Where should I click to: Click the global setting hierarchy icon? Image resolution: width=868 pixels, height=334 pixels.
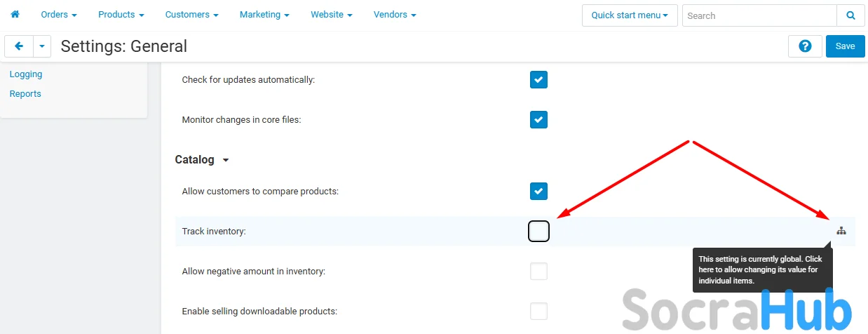pos(841,231)
